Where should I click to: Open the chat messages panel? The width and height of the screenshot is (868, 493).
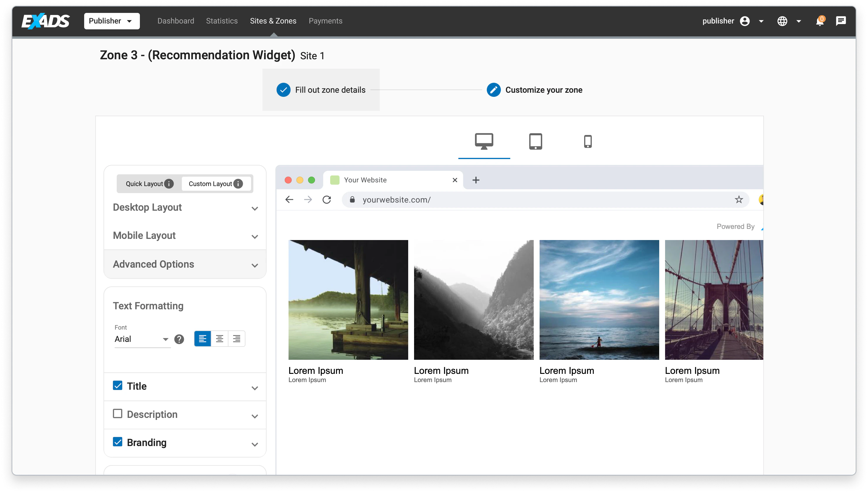pos(841,21)
